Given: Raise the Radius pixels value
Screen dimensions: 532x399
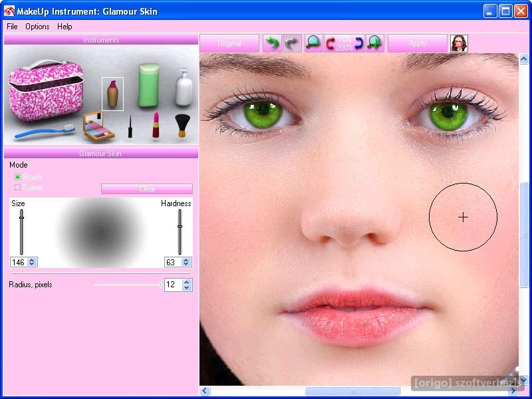Looking at the screenshot, I should 187,281.
